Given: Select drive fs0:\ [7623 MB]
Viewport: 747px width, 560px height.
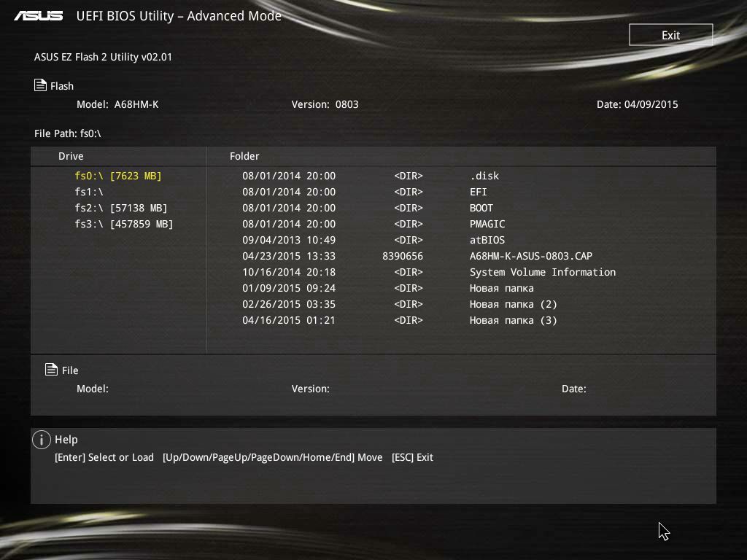Looking at the screenshot, I should (118, 176).
